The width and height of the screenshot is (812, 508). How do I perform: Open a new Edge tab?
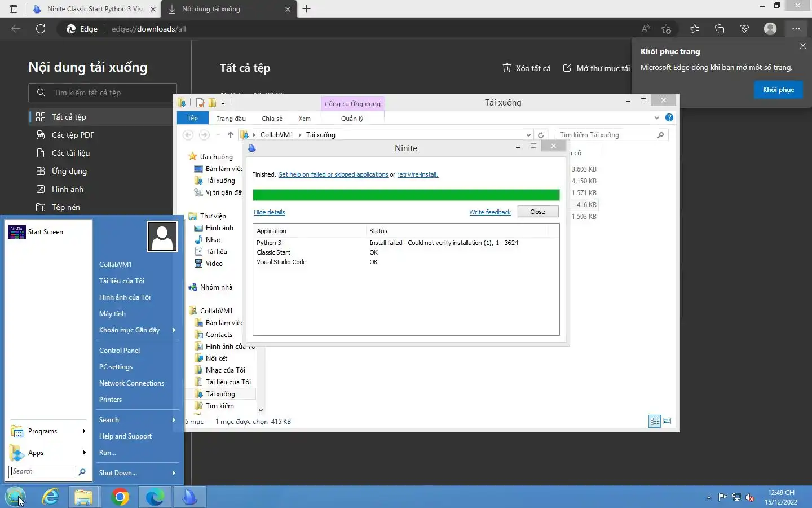tap(307, 9)
